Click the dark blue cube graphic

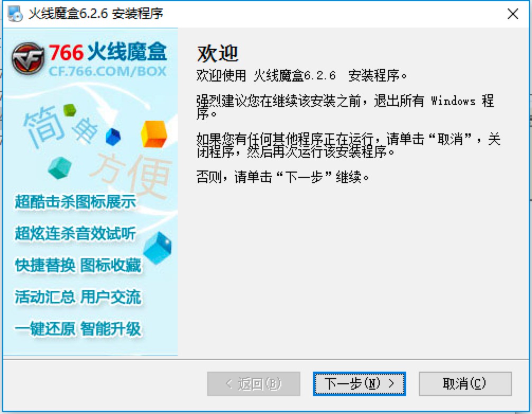click(x=113, y=137)
